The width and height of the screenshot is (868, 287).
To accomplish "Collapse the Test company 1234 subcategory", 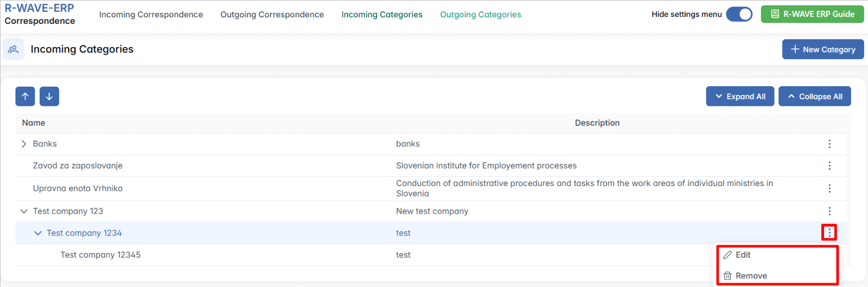I will (x=37, y=233).
